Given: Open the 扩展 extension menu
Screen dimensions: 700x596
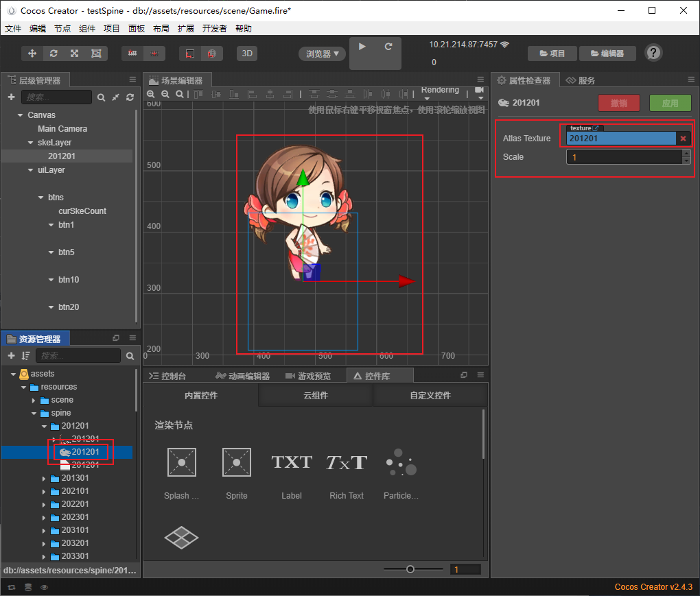Looking at the screenshot, I should tap(186, 29).
